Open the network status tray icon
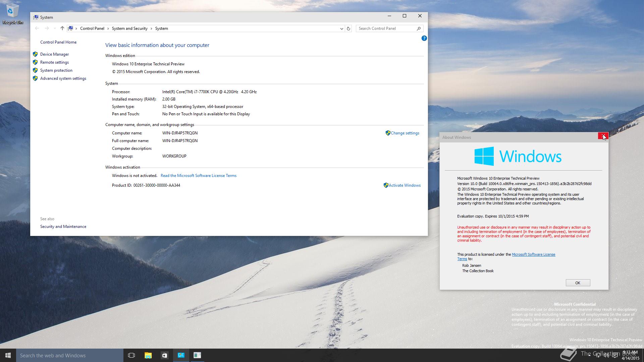 point(598,355)
